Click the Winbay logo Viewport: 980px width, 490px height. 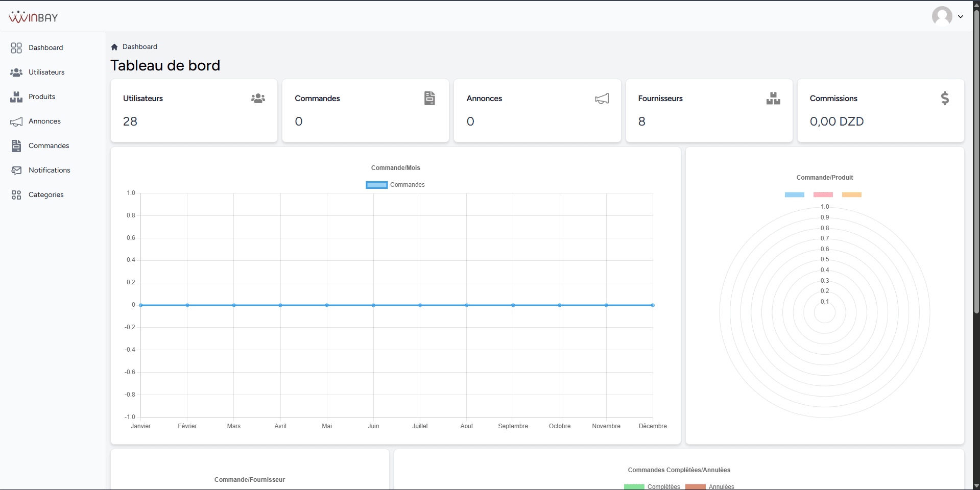point(33,17)
